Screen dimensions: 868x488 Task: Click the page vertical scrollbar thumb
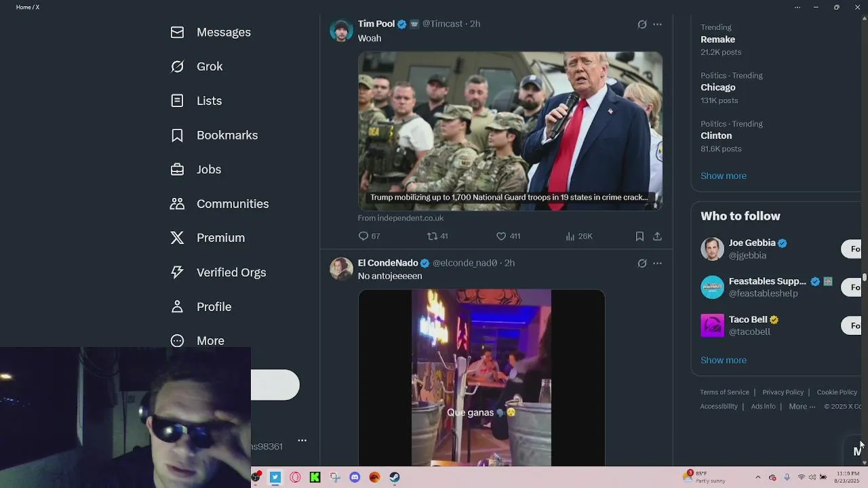click(865, 277)
